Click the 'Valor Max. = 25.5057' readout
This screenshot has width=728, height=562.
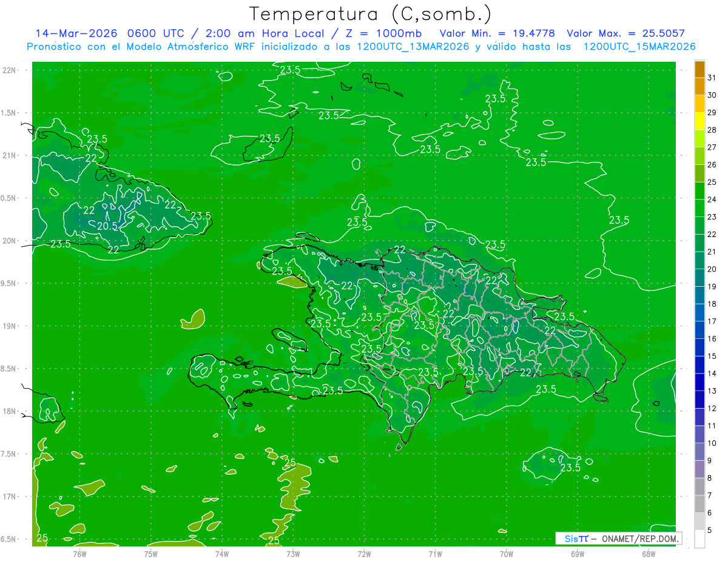click(625, 33)
